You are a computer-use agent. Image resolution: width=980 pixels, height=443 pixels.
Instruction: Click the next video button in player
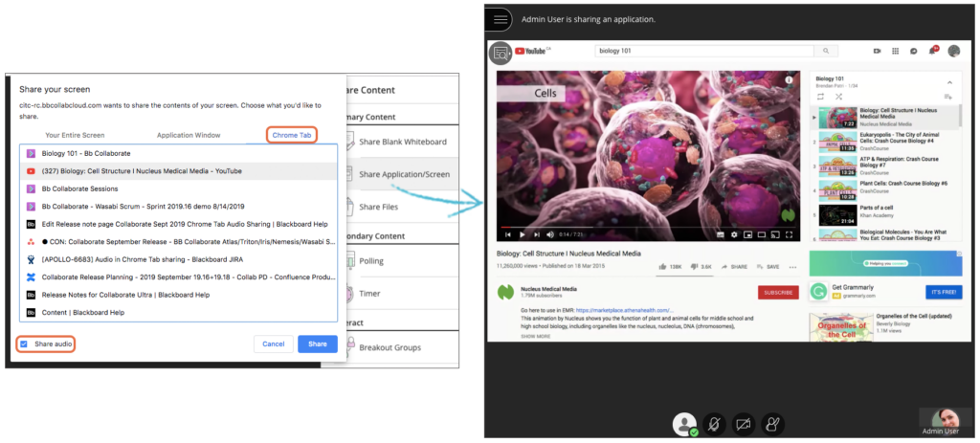click(536, 235)
